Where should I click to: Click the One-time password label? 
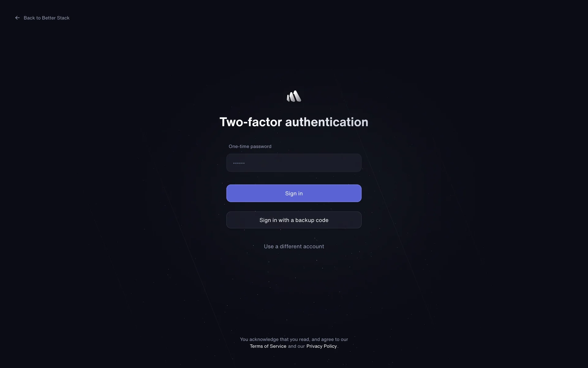pyautogui.click(x=250, y=146)
